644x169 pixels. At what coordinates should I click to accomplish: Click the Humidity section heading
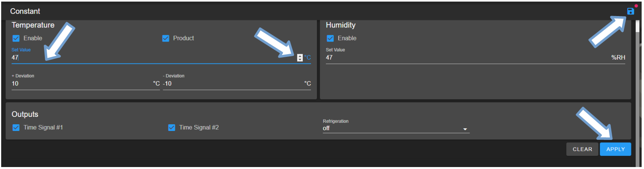click(x=340, y=25)
